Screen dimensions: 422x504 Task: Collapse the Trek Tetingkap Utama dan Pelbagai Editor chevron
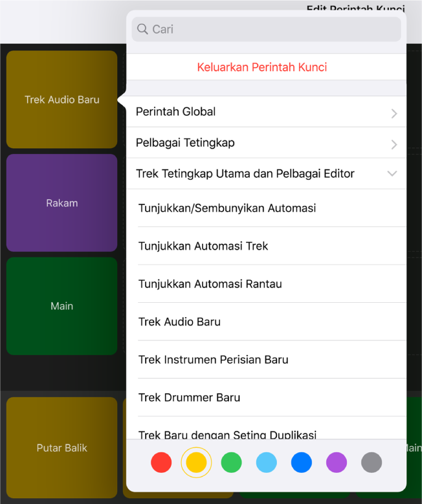pos(392,174)
